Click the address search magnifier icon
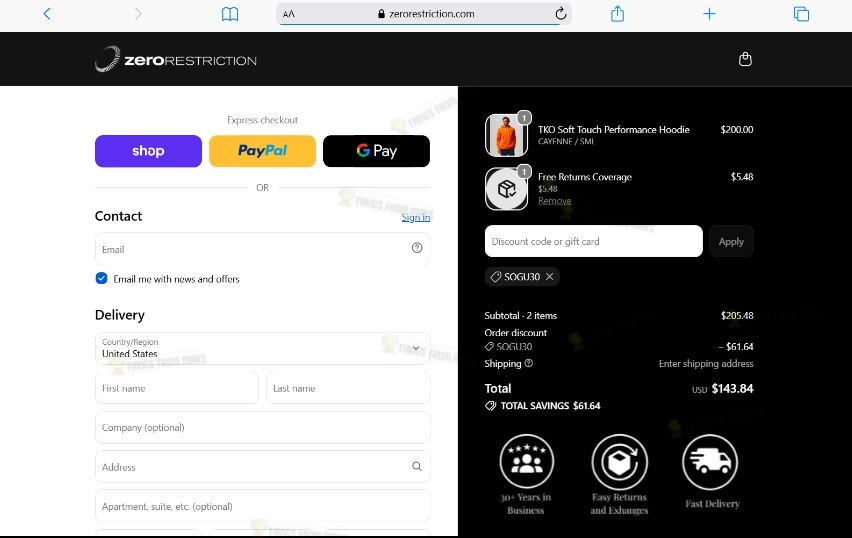852x538 pixels. [x=417, y=466]
